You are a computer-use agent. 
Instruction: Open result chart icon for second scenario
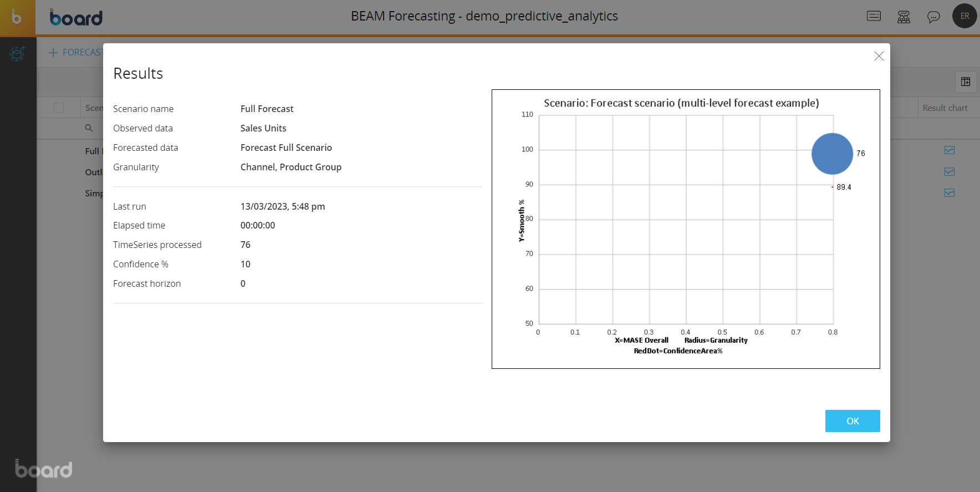tap(950, 172)
